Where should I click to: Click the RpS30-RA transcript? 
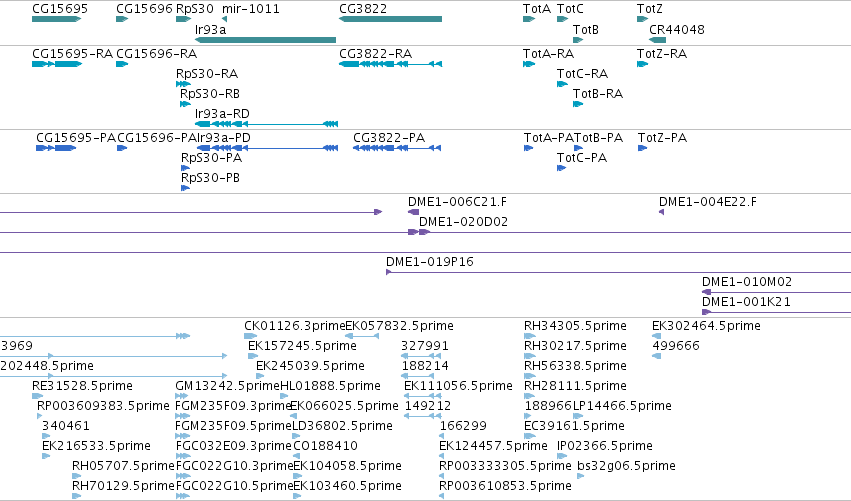click(183, 84)
